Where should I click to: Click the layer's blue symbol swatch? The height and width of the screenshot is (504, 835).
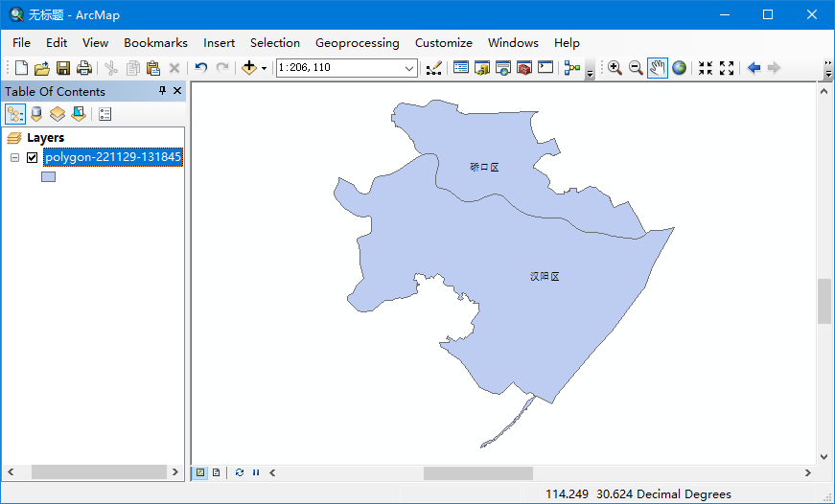click(x=49, y=176)
